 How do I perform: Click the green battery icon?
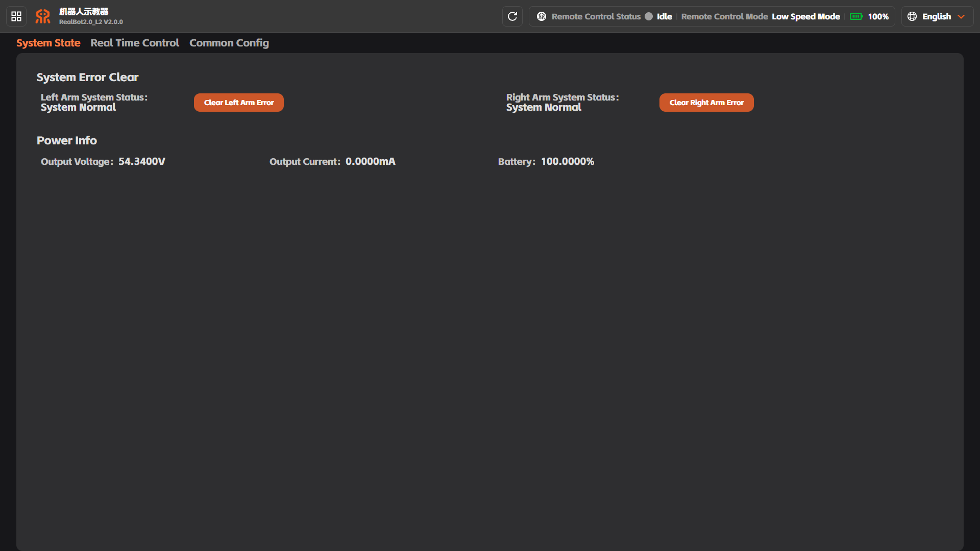856,16
